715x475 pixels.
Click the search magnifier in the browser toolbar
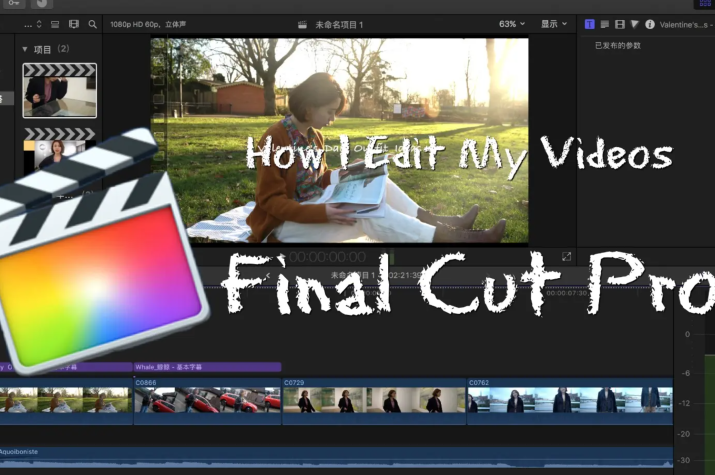pyautogui.click(x=93, y=24)
